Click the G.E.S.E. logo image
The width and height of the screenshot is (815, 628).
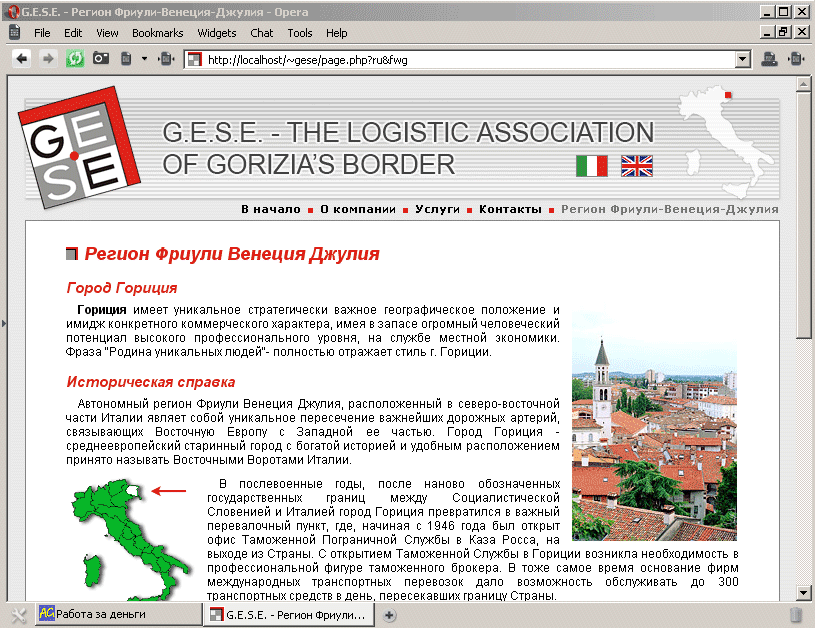(x=80, y=147)
